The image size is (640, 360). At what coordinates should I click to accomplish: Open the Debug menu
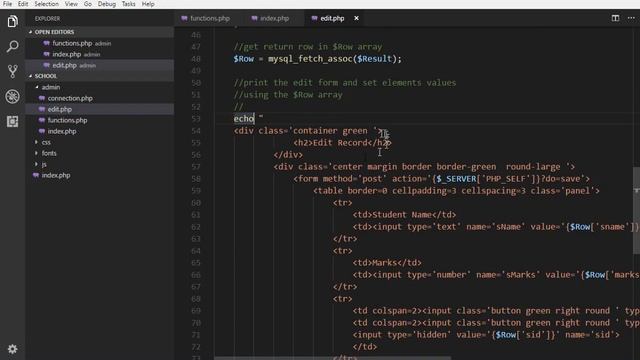107,4
